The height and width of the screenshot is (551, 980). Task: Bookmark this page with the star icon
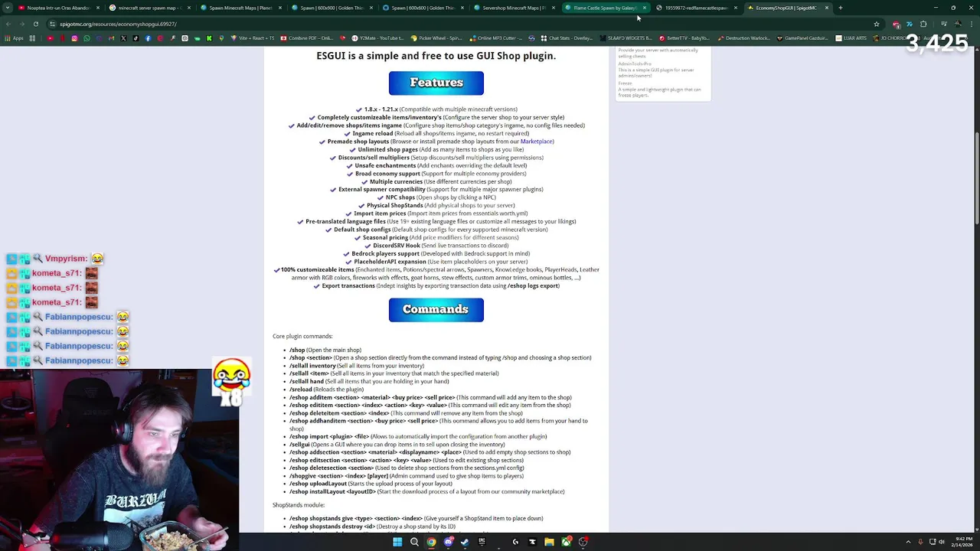click(877, 24)
